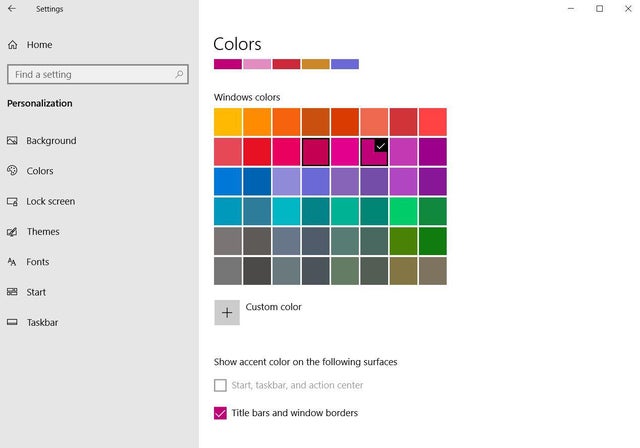Select recent color magenta swatch

228,64
